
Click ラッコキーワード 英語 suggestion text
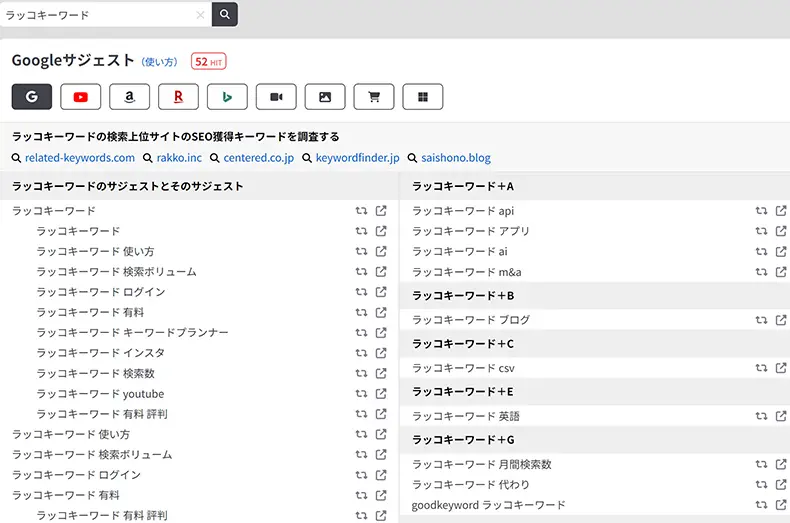[466, 416]
